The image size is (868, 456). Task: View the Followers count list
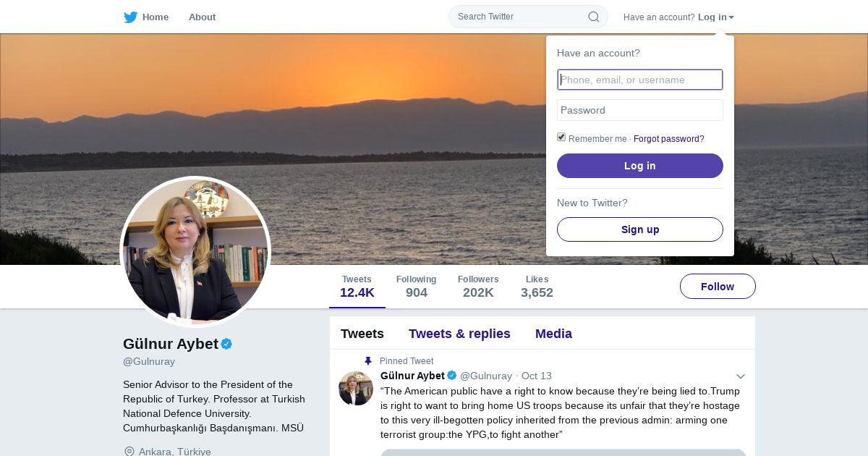point(478,287)
